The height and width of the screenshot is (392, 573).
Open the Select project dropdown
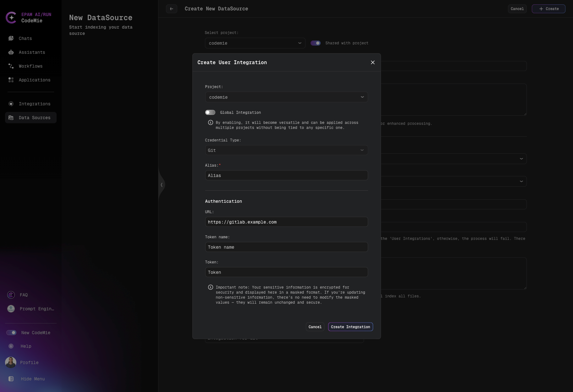[255, 43]
